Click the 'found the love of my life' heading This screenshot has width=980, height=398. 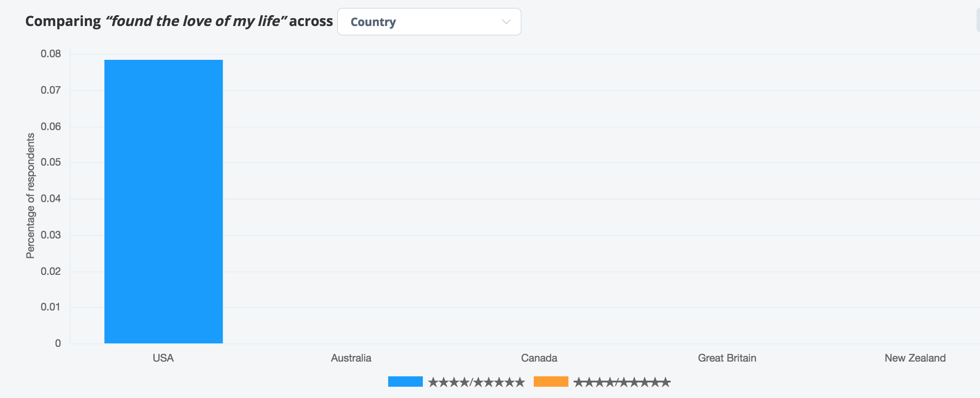(197, 21)
